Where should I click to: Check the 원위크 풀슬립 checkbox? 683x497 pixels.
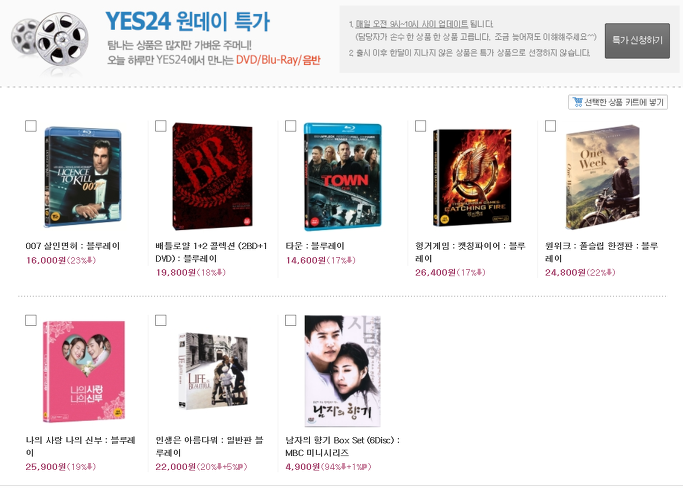tap(551, 126)
